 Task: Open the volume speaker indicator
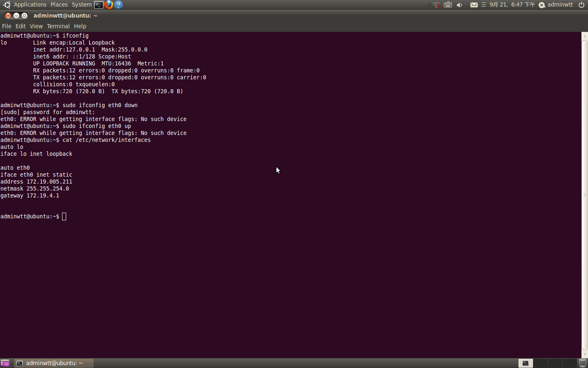459,5
